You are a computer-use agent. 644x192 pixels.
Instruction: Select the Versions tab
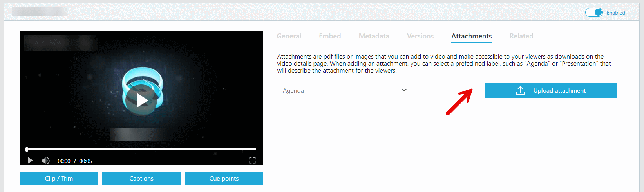point(420,36)
